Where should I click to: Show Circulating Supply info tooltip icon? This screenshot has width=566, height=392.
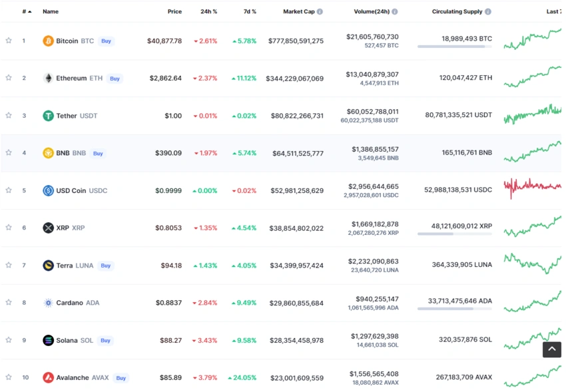coord(488,12)
